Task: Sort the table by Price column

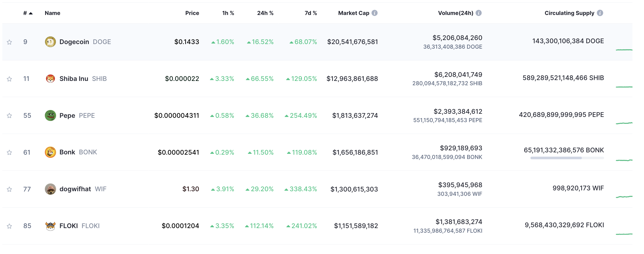Action: [x=192, y=13]
